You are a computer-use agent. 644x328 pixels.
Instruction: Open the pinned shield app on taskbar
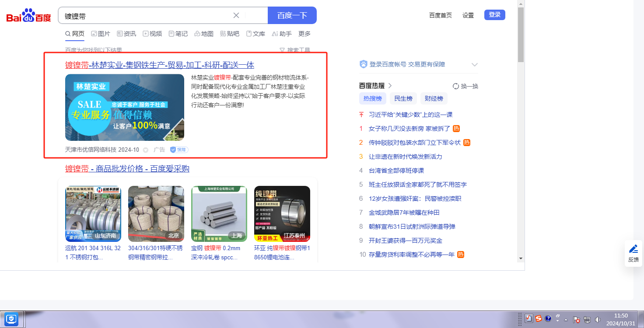coord(11,319)
